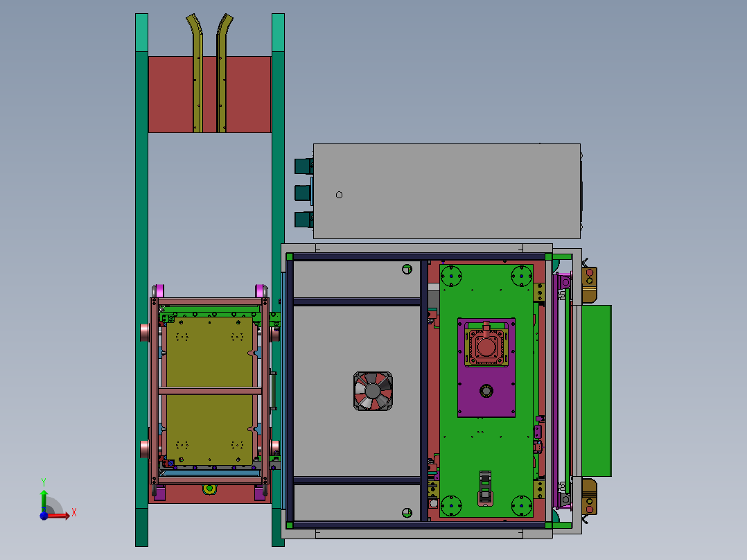Select the lower brown caster bracket
This screenshot has width=747, height=560.
pyautogui.click(x=589, y=497)
